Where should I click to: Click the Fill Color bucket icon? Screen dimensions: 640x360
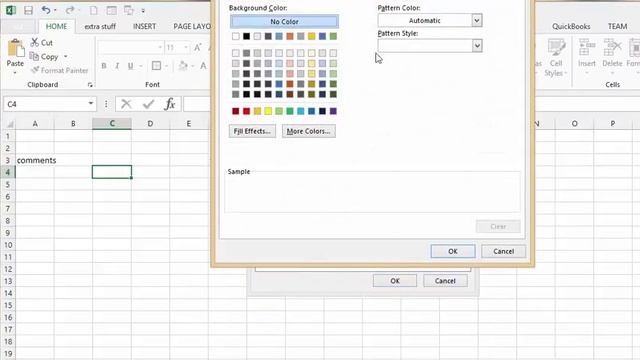(x=183, y=66)
